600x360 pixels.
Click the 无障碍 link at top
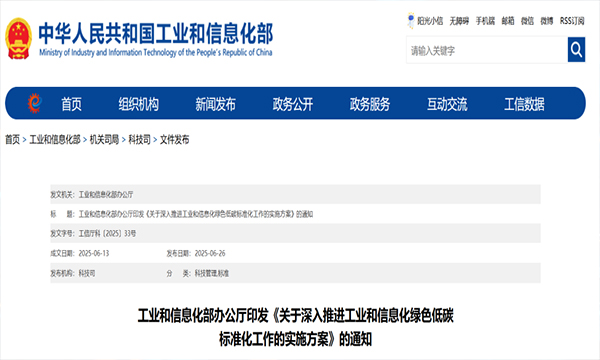[x=459, y=21]
